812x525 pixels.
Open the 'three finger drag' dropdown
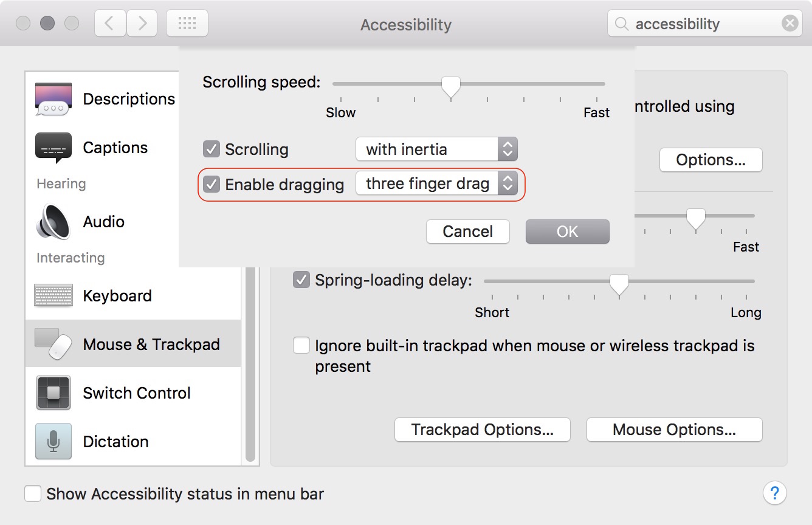(436, 184)
